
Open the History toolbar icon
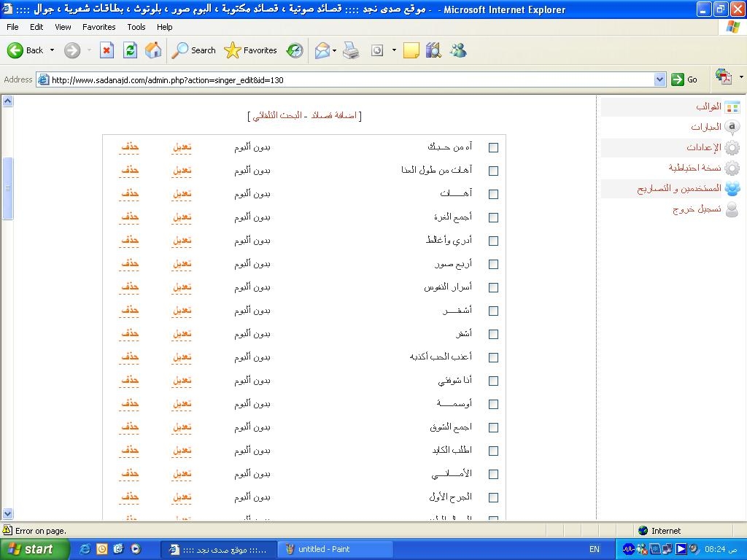click(295, 50)
